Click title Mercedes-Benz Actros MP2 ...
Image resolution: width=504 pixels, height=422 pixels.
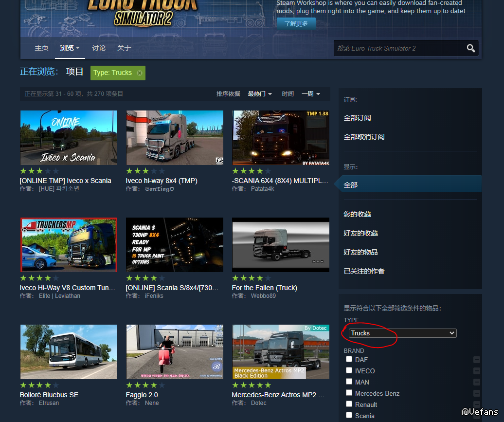(x=278, y=395)
